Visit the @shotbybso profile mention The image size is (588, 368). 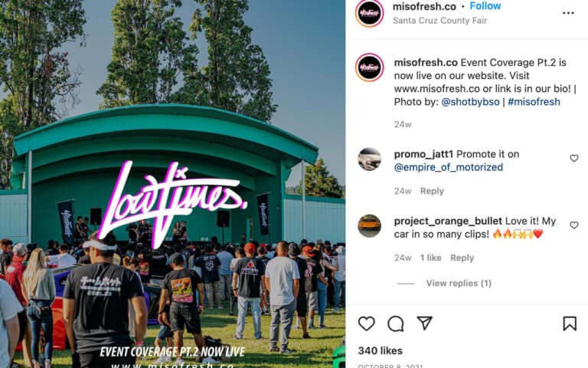pos(470,102)
